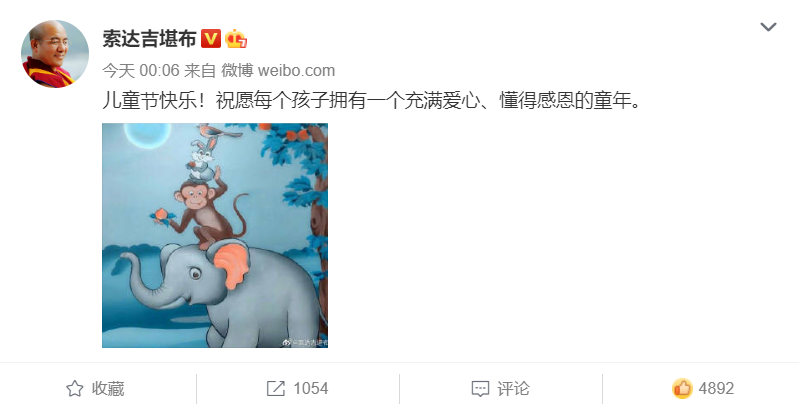The height and width of the screenshot is (407, 799).
Task: Open the 微博 weibo.com source link
Action: 278,70
